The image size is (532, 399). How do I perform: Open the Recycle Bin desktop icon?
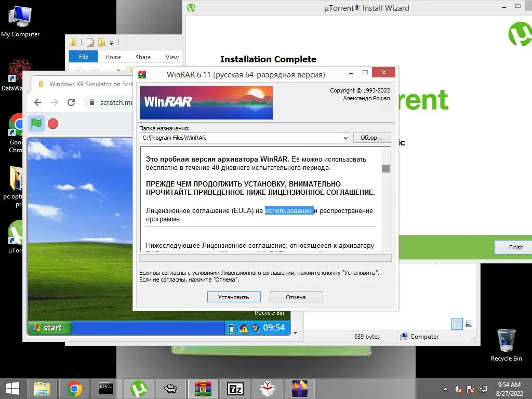506,345
